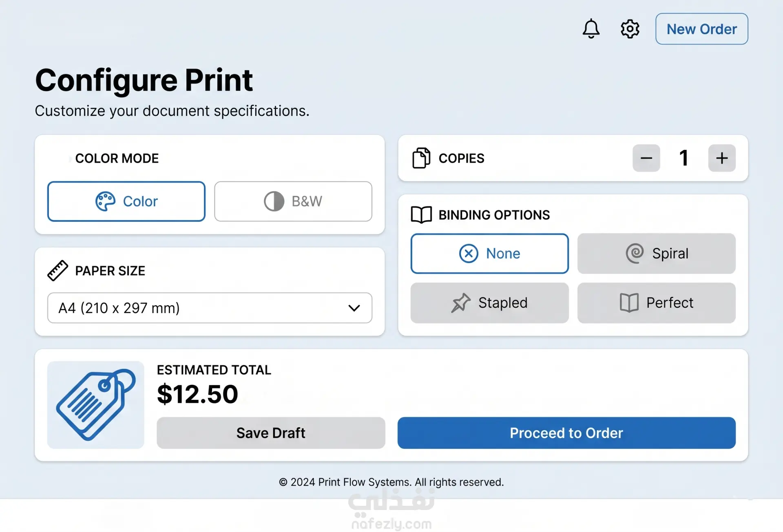Screen dimensions: 783x532
Task: Click the palette icon in Color option
Action: tap(105, 201)
